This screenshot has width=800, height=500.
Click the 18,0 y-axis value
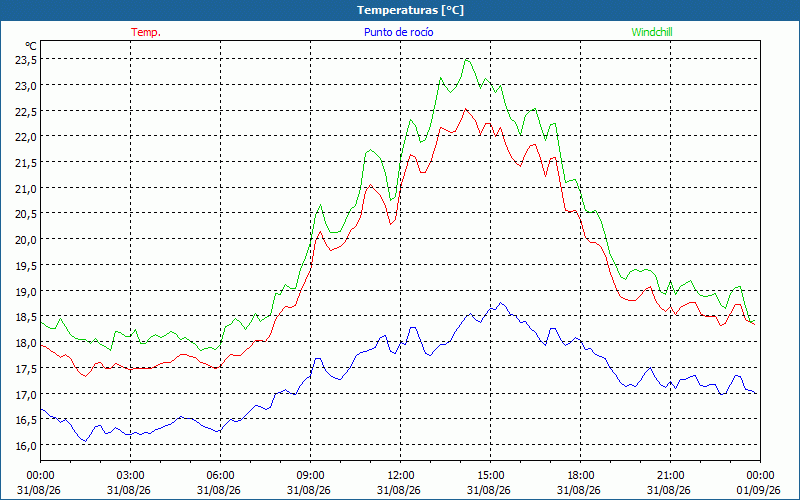[x=26, y=343]
